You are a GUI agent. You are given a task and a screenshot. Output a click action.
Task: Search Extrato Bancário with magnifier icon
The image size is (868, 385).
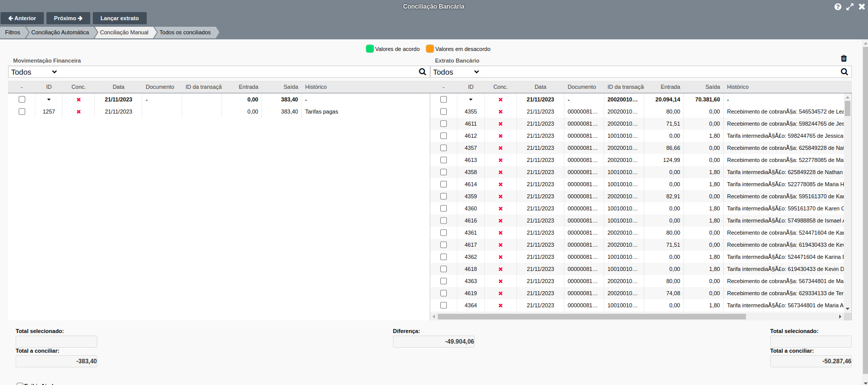click(x=844, y=72)
